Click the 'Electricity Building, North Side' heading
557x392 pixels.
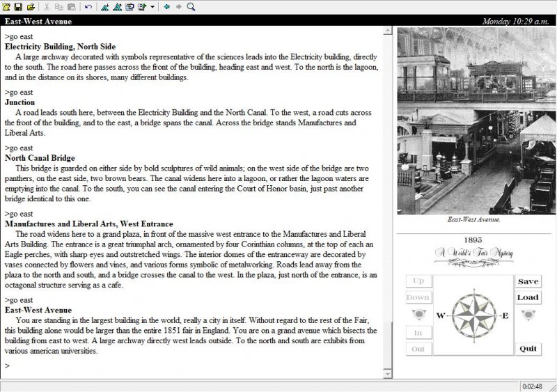tap(61, 47)
